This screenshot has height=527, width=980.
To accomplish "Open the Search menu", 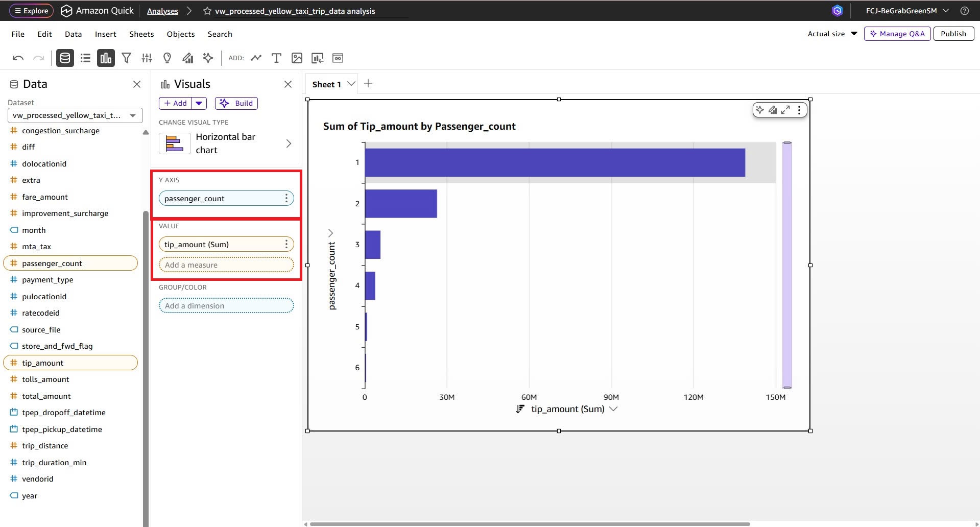I will point(220,34).
